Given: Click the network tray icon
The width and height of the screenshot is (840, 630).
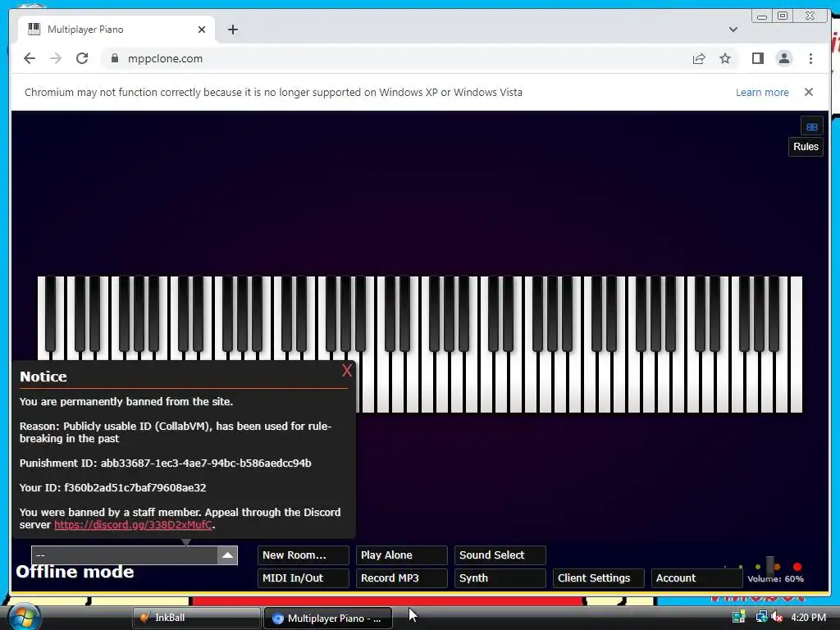Looking at the screenshot, I should tap(760, 617).
